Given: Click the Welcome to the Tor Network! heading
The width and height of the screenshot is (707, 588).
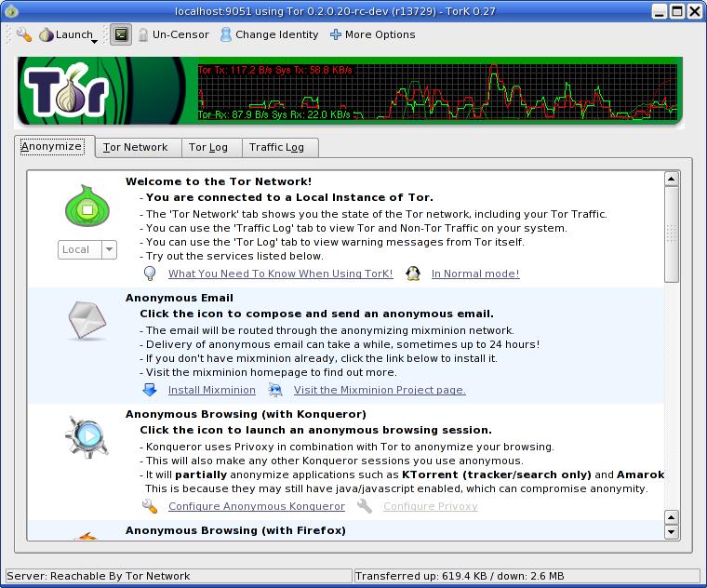Looking at the screenshot, I should tap(219, 181).
